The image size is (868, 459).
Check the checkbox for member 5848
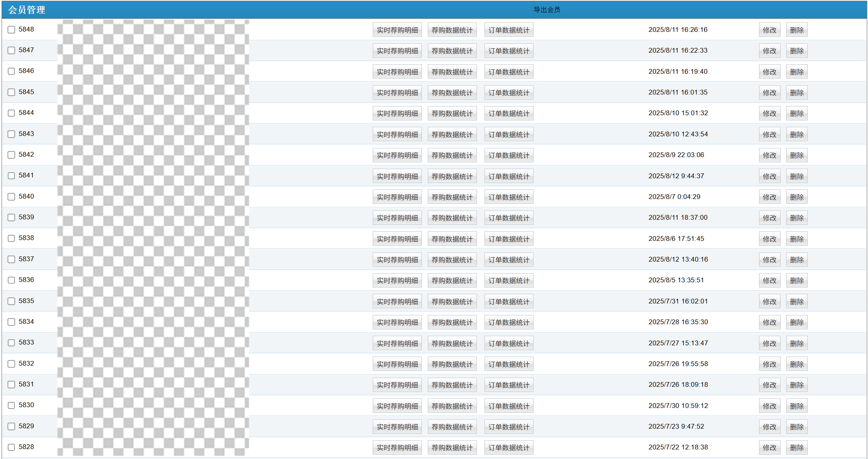coord(12,30)
